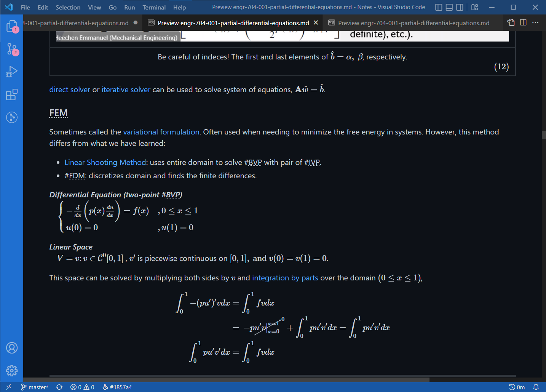The image size is (546, 392).
Task: Synchronize changes from status bar
Action: tap(59, 387)
